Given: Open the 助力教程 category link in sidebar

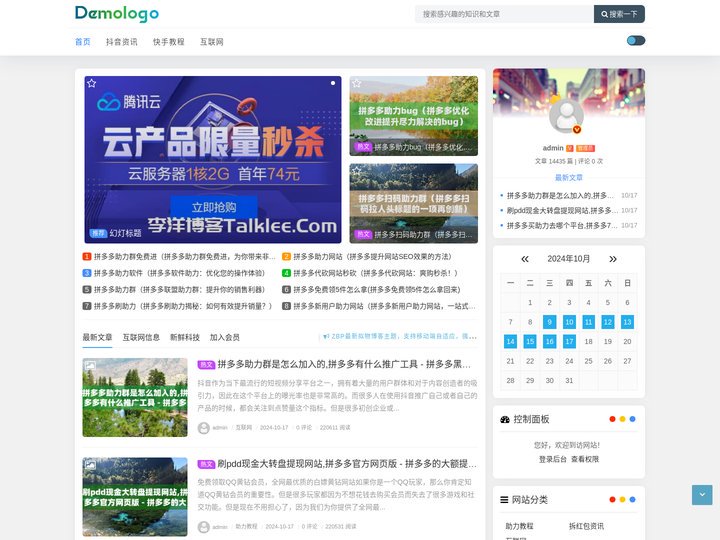Looking at the screenshot, I should [519, 526].
